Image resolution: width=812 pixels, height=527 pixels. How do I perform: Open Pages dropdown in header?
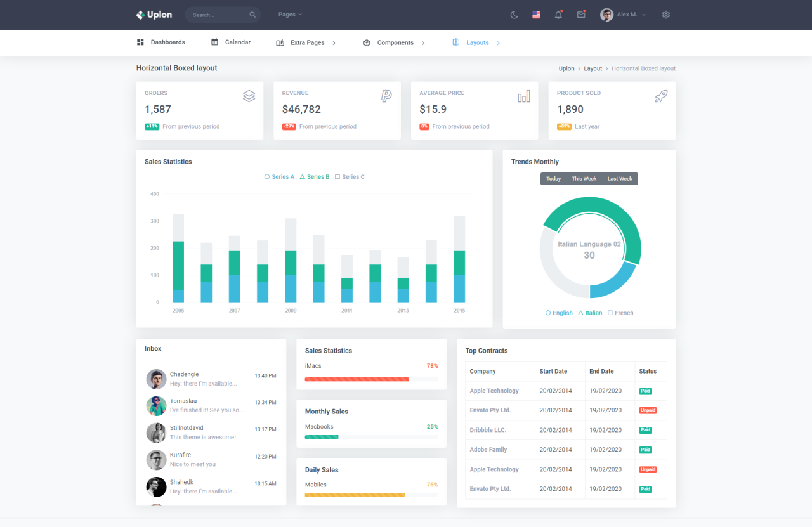[290, 15]
